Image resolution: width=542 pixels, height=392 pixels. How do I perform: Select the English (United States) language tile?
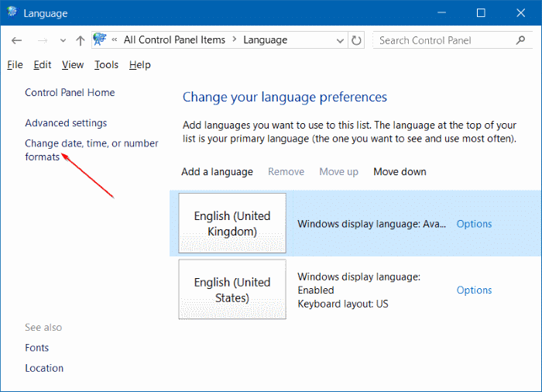(x=232, y=290)
